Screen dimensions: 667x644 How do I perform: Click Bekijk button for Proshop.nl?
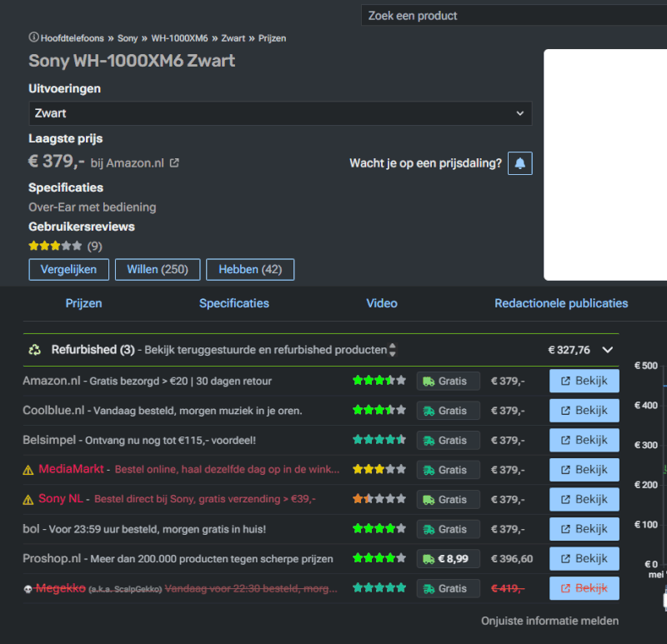[x=584, y=558]
